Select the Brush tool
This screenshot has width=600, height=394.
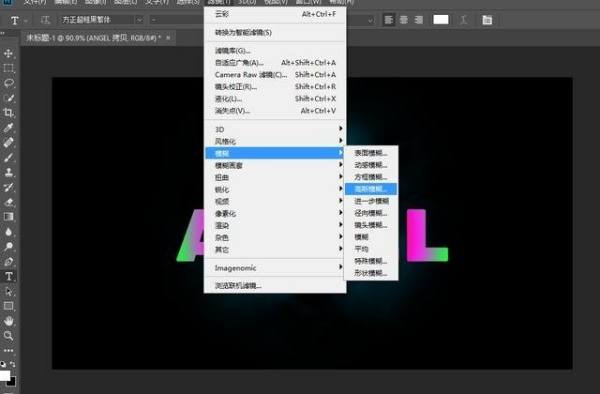click(x=8, y=157)
